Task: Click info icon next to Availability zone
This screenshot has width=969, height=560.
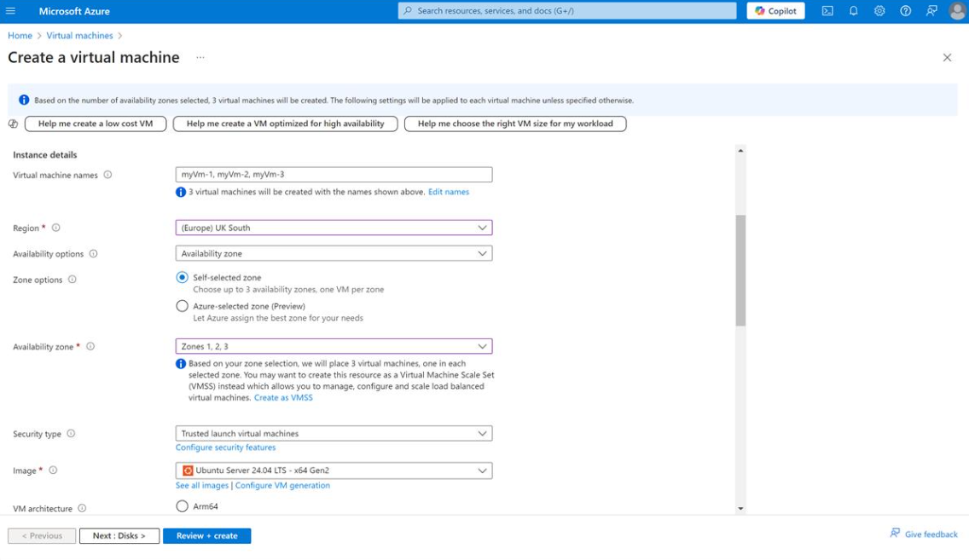Action: (90, 346)
